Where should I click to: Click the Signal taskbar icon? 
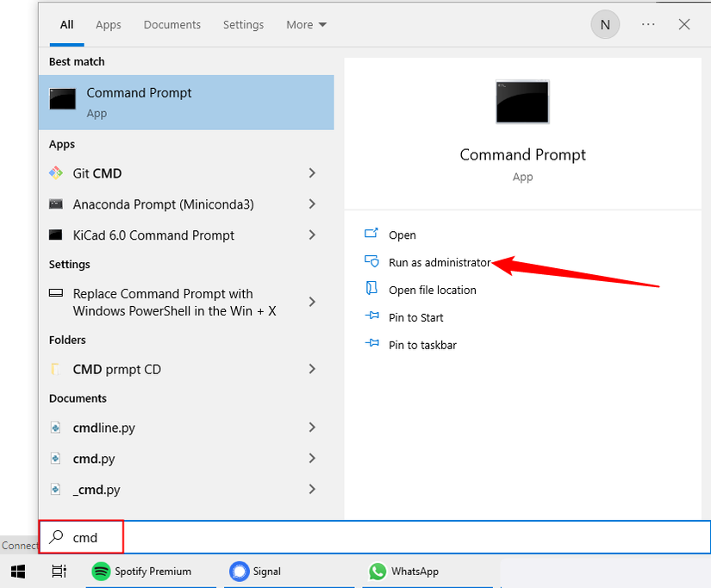coord(239,571)
